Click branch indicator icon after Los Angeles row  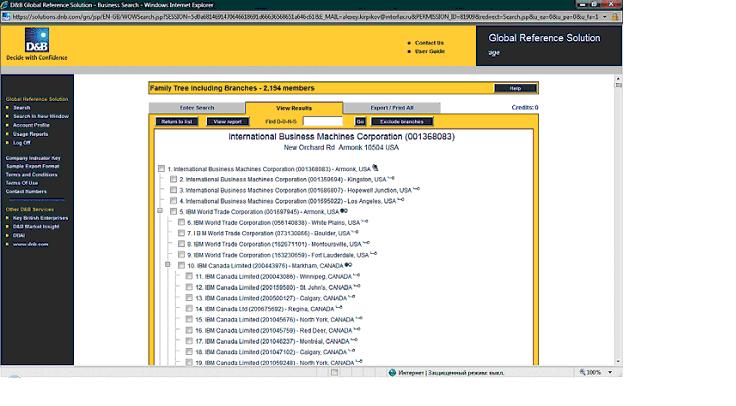[401, 200]
